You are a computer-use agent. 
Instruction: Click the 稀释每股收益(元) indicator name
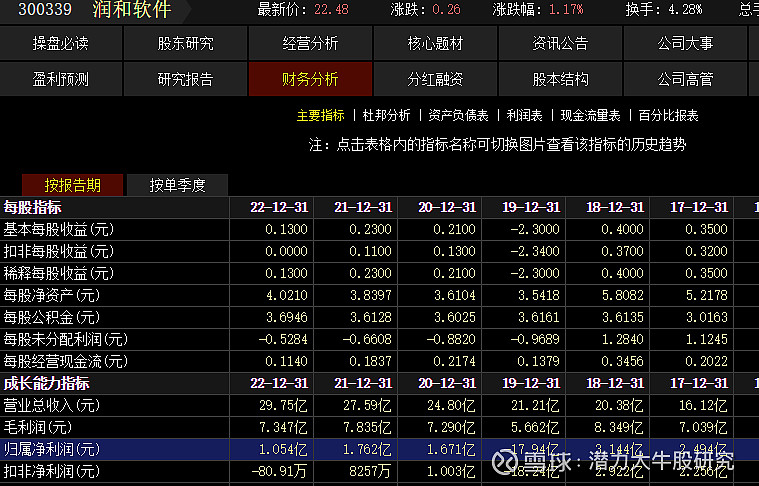(x=59, y=273)
